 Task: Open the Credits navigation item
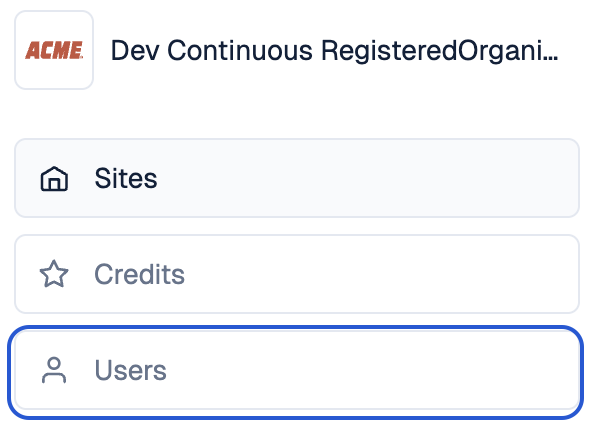[297, 274]
